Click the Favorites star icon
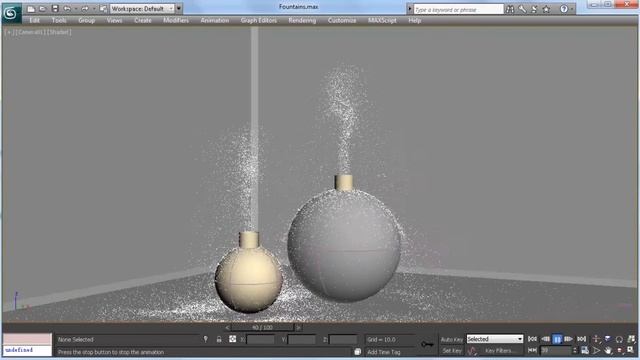 tap(546, 9)
